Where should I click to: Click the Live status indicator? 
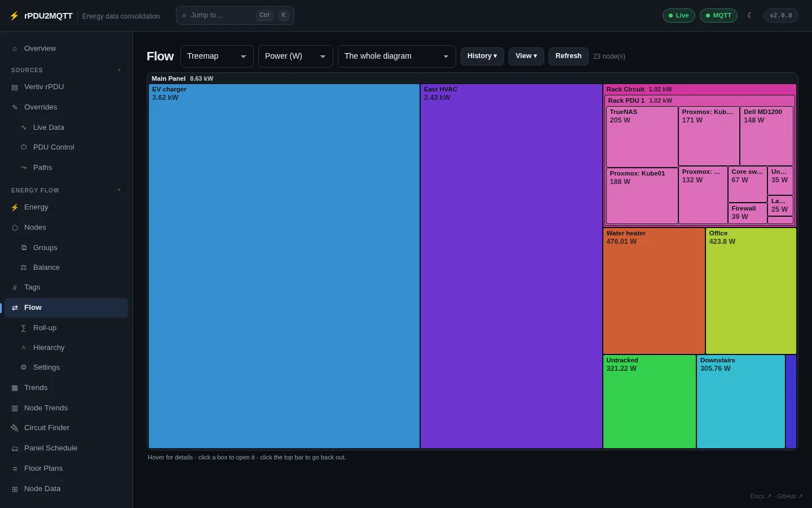(x=678, y=15)
